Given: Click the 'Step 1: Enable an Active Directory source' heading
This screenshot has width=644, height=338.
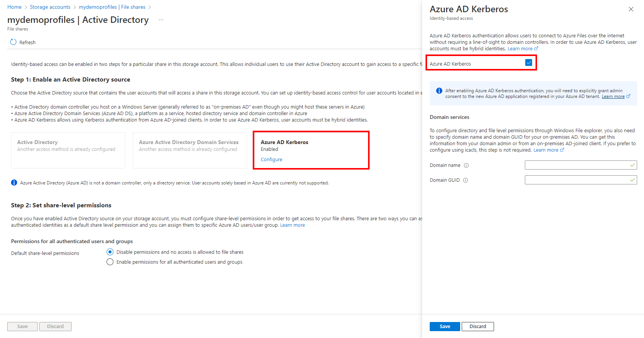Looking at the screenshot, I should tap(70, 80).
